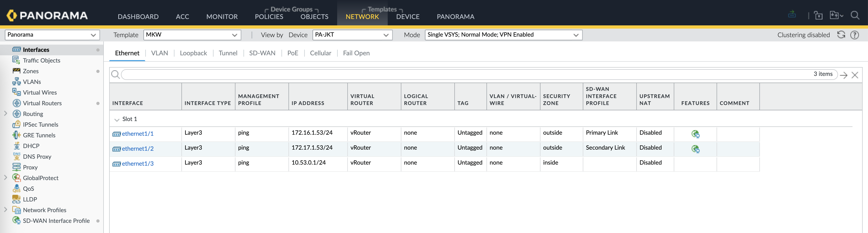Open the ethernet1/3 interface link
Image resolution: width=868 pixels, height=233 pixels.
pos(138,163)
